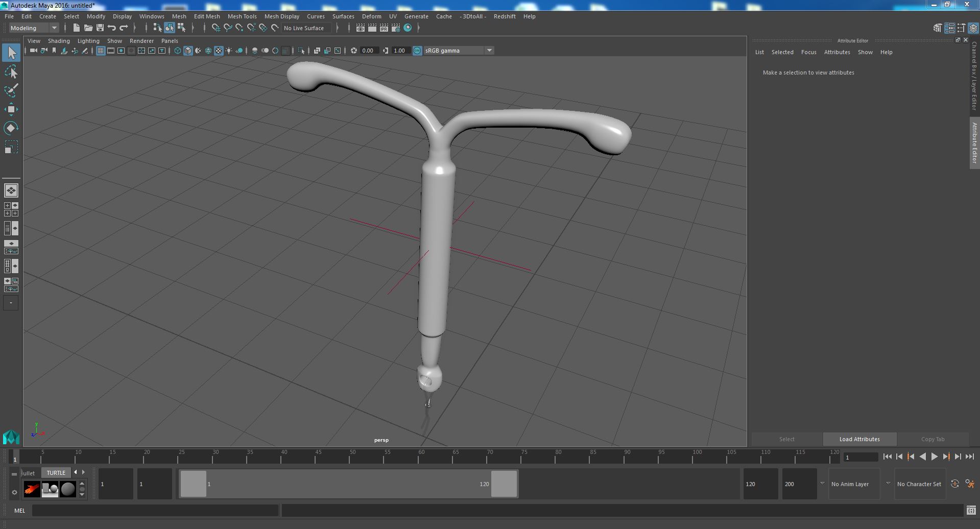Toggle view color management ON button
980x529 pixels.
coord(417,51)
